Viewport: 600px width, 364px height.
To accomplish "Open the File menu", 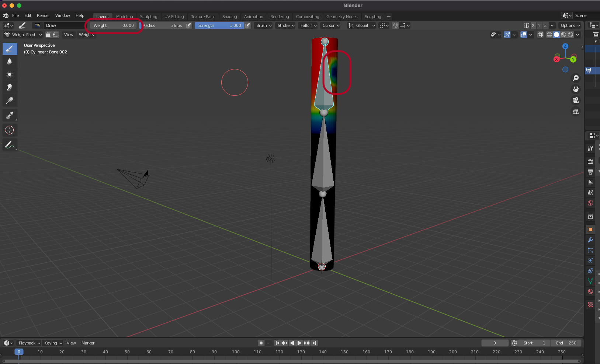I will (x=15, y=15).
